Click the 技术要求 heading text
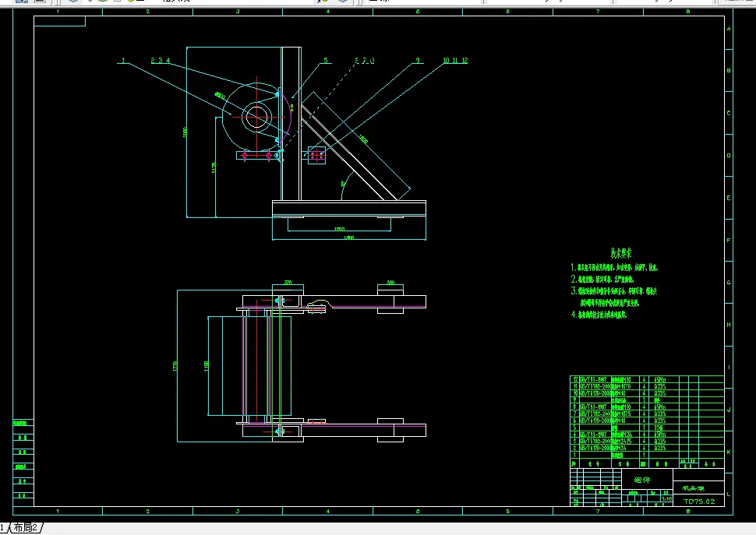The height and width of the screenshot is (535, 756). (x=621, y=253)
